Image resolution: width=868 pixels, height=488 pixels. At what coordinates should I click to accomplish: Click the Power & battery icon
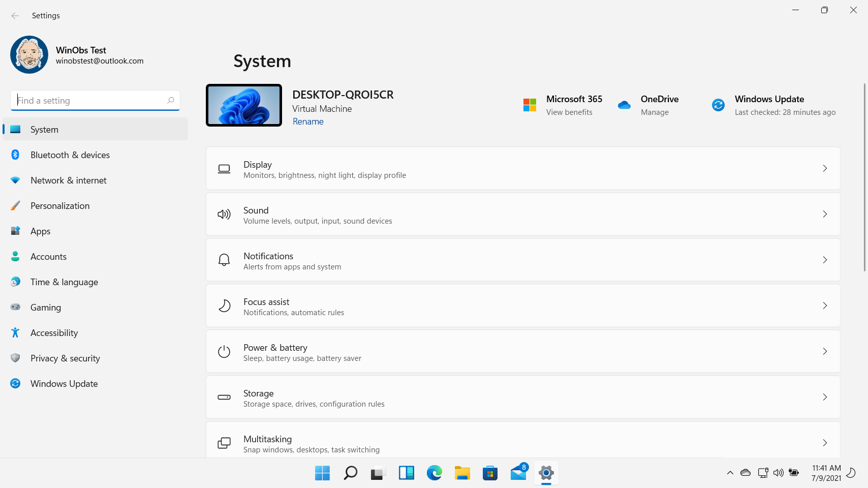click(x=224, y=351)
